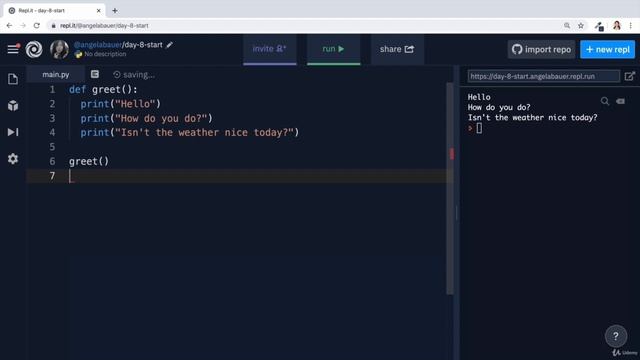640x360 pixels.
Task: Run the code with run button
Action: pos(333,49)
